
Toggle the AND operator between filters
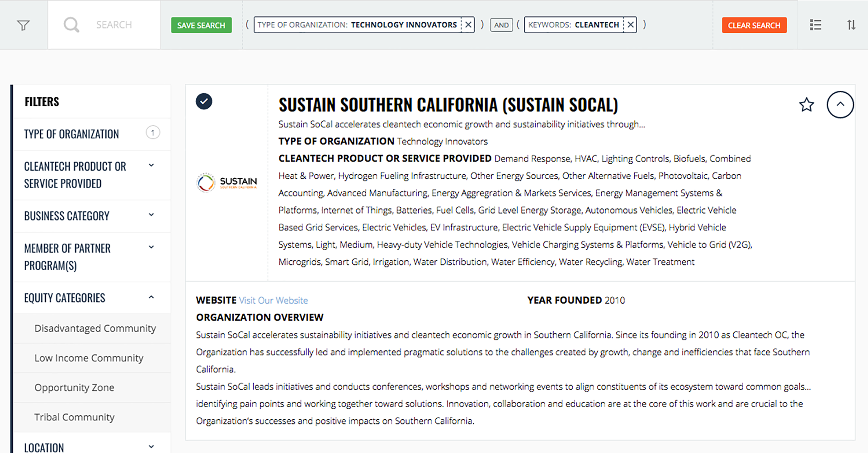pyautogui.click(x=501, y=25)
